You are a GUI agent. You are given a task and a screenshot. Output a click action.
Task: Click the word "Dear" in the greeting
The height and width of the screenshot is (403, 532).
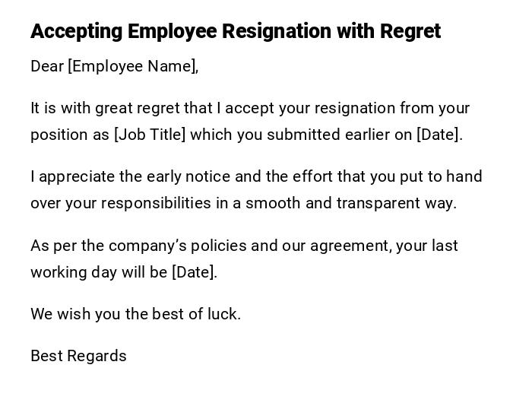[46, 66]
